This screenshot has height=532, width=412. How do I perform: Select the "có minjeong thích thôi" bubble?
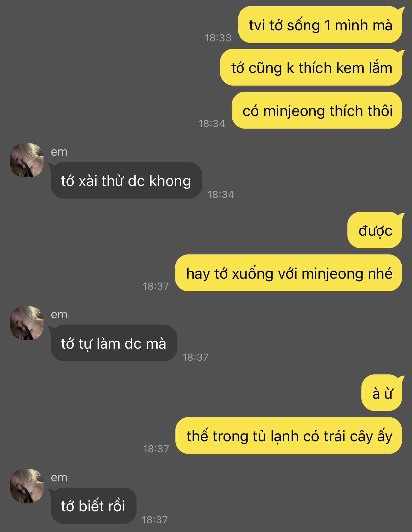(x=317, y=111)
